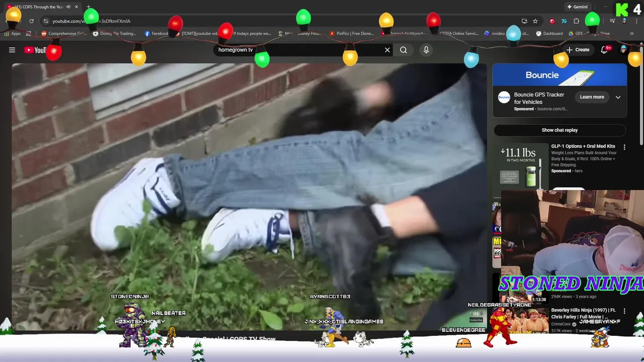Open options for Beverley Hills Ninja video
This screenshot has width=644, height=362.
click(x=624, y=311)
